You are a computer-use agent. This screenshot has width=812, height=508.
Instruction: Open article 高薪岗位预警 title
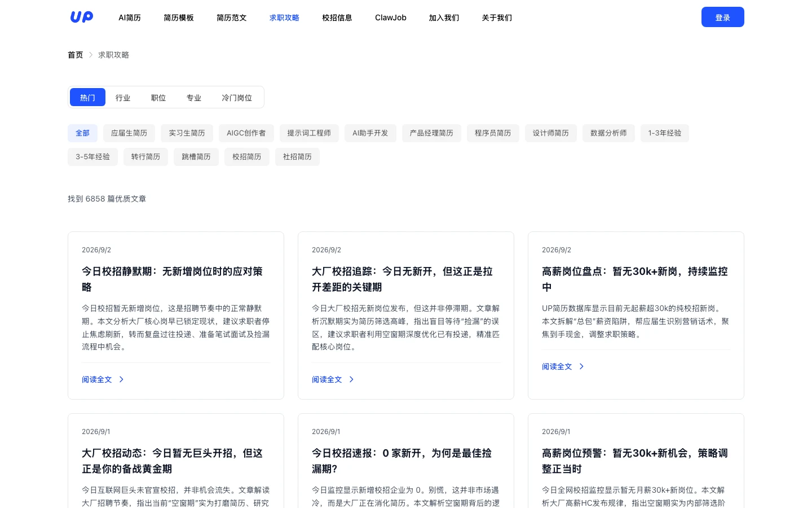(x=635, y=461)
